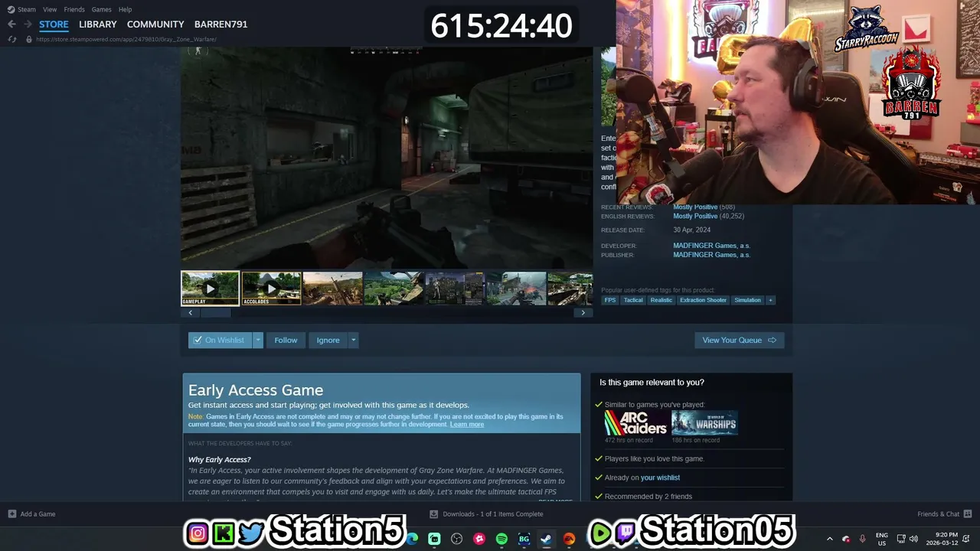Click the Steam back navigation arrow

11,24
